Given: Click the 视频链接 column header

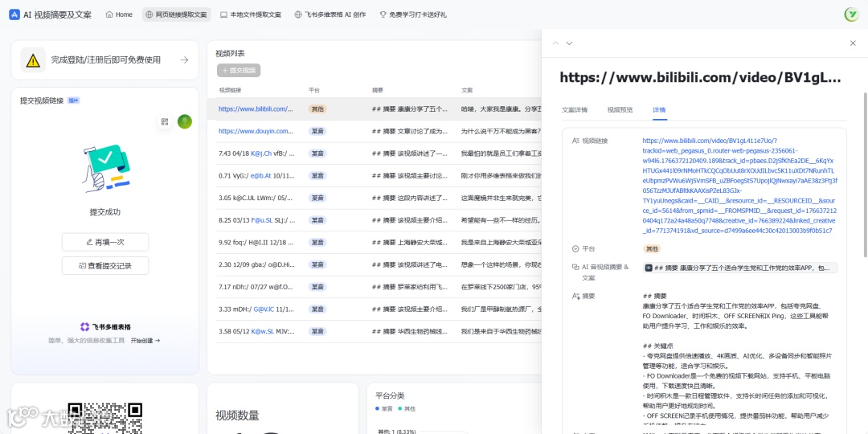Looking at the screenshot, I should point(230,90).
